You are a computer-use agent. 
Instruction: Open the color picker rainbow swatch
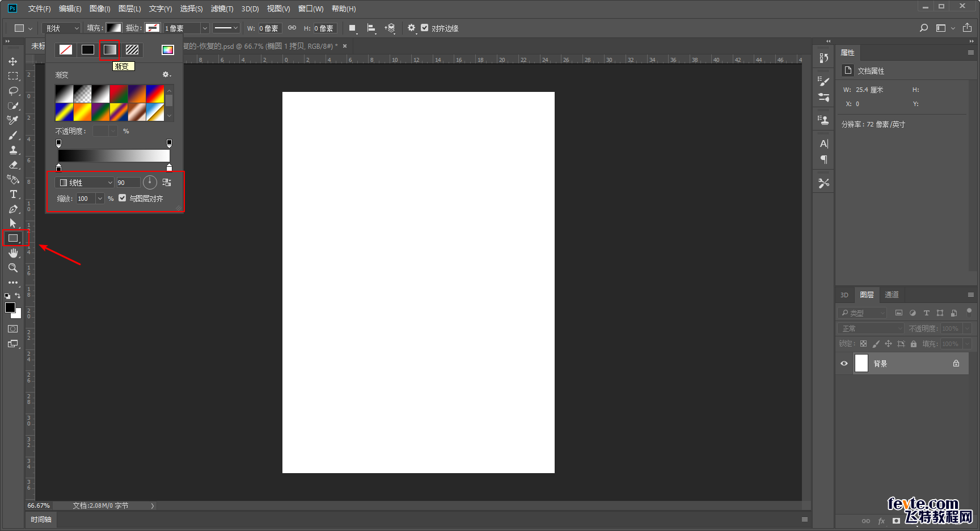coord(168,50)
